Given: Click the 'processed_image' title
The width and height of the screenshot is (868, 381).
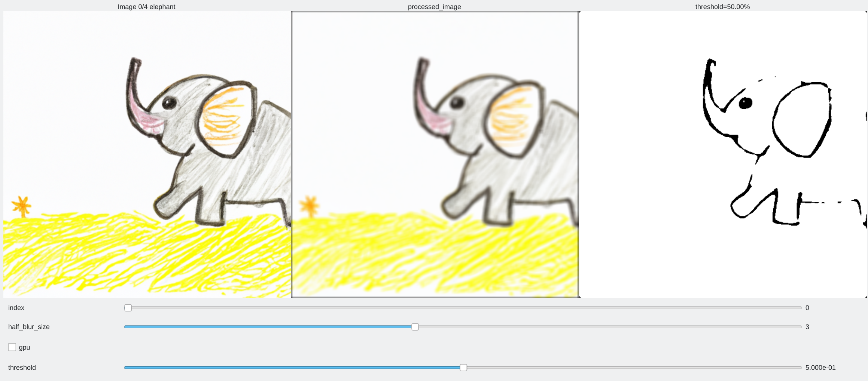Looking at the screenshot, I should [x=434, y=7].
